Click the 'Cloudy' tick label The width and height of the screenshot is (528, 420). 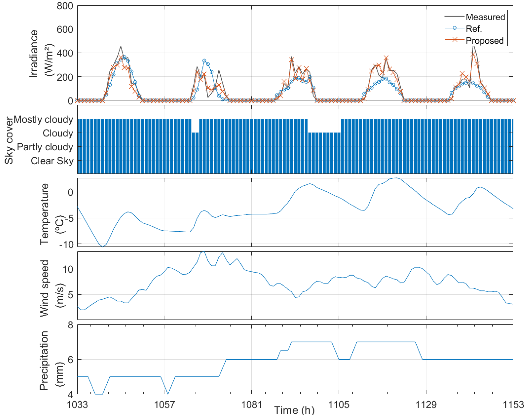coord(58,133)
